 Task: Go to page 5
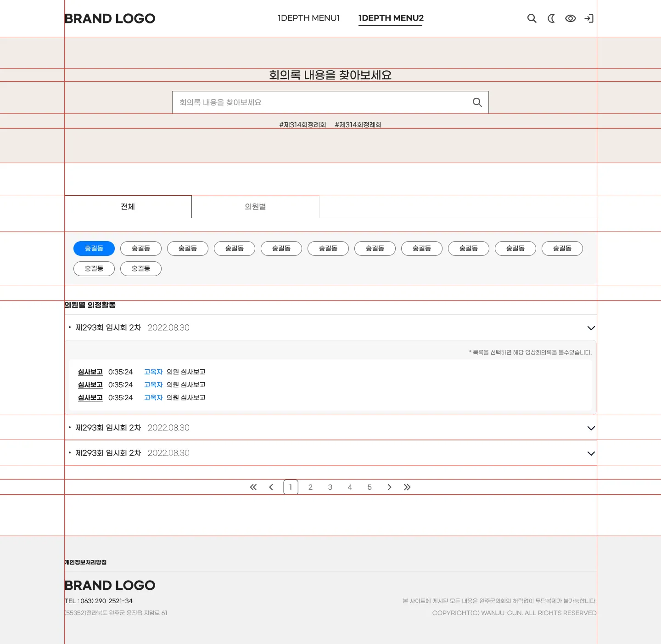[370, 487]
